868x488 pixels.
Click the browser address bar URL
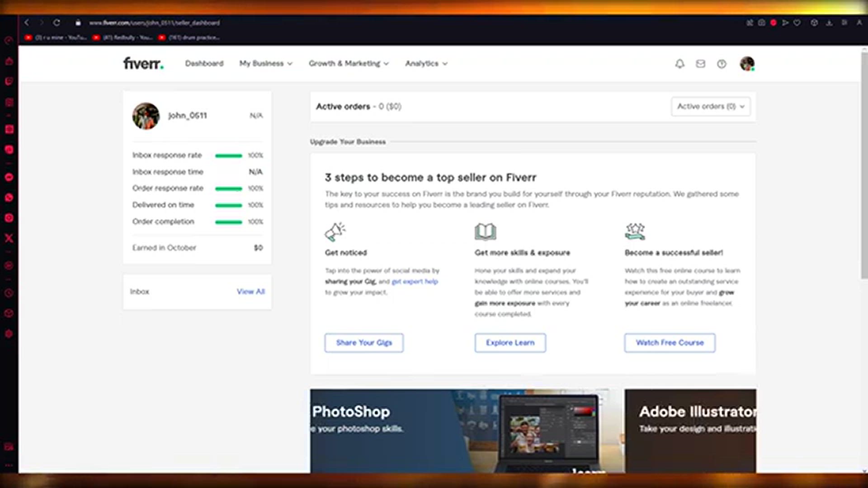pos(154,23)
